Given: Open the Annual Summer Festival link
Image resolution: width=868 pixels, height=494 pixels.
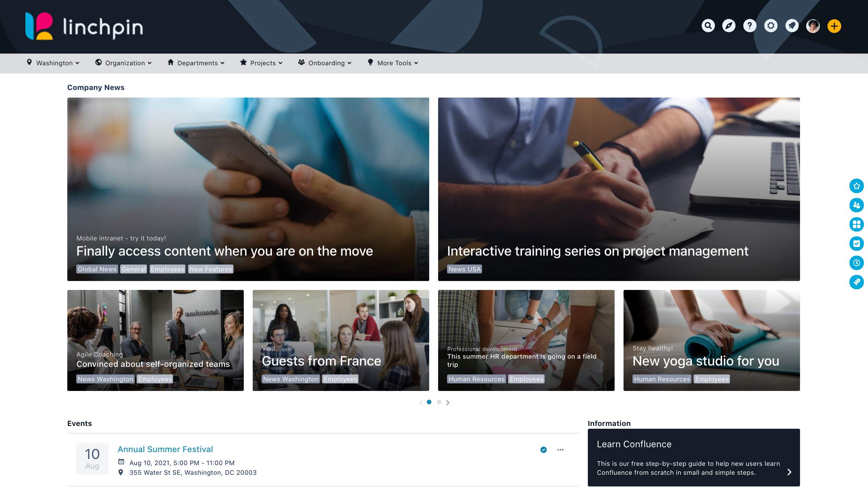Looking at the screenshot, I should (x=165, y=449).
